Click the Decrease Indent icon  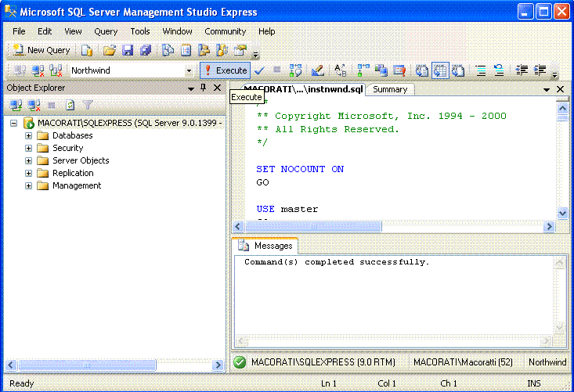(522, 70)
